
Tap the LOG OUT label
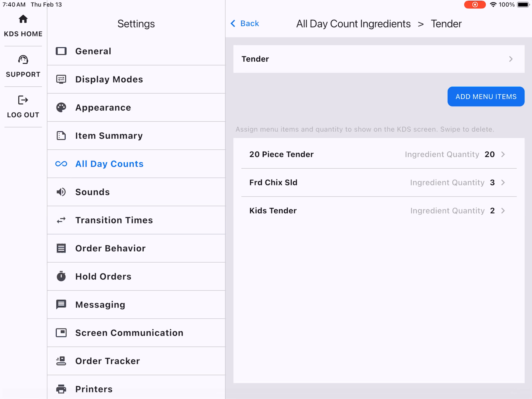(x=23, y=115)
